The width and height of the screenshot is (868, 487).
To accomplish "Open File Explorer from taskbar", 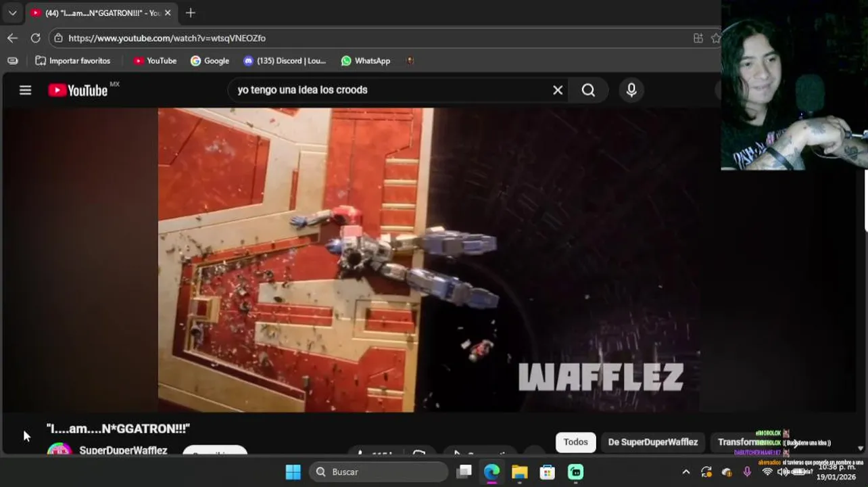I will pos(519,472).
